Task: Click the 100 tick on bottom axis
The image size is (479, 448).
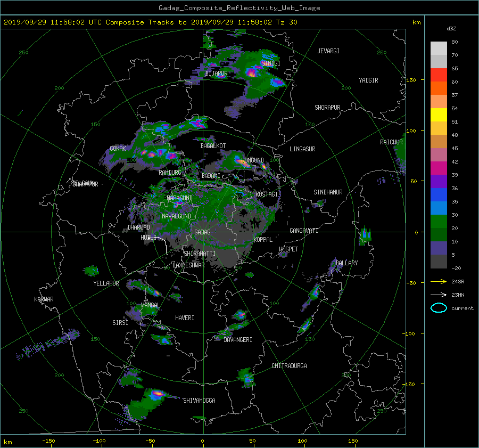Action: pyautogui.click(x=302, y=441)
